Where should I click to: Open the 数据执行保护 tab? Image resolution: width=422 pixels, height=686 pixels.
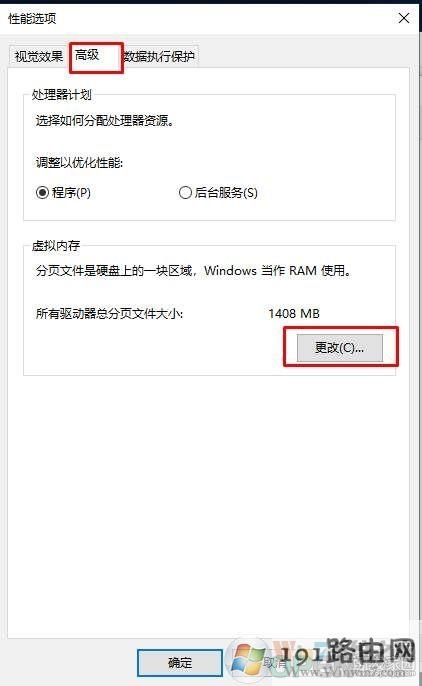pyautogui.click(x=160, y=56)
